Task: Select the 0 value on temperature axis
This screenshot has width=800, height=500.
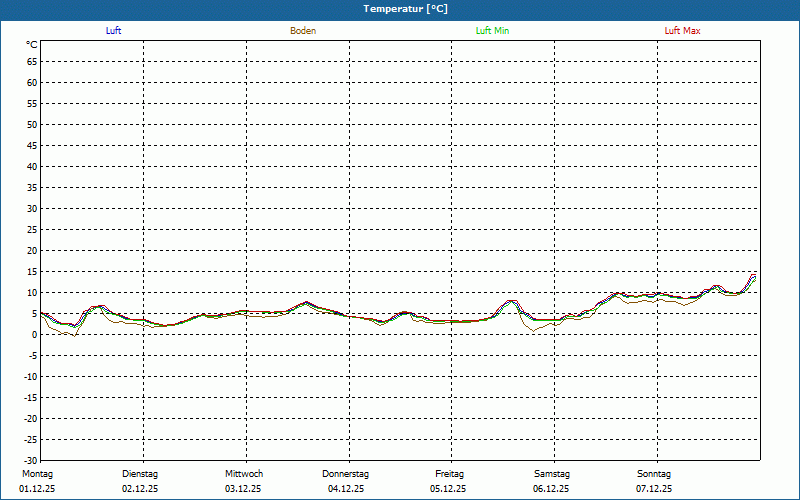Action: coord(35,335)
